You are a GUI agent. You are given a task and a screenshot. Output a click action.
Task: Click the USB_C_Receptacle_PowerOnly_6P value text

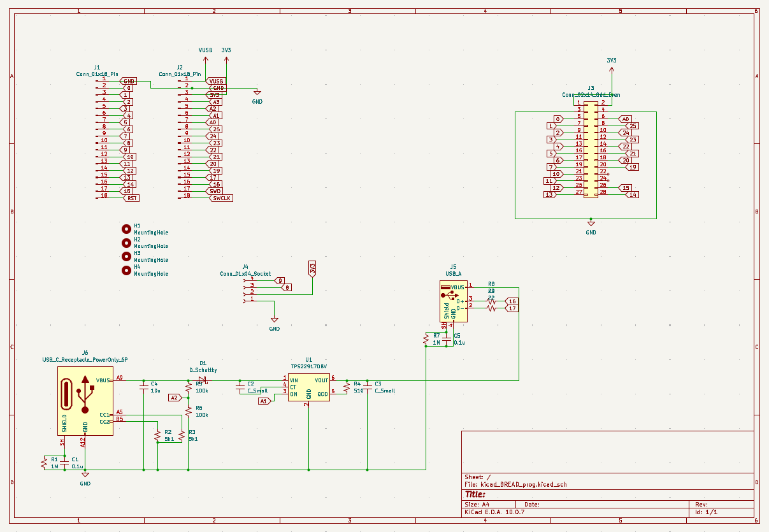85,359
